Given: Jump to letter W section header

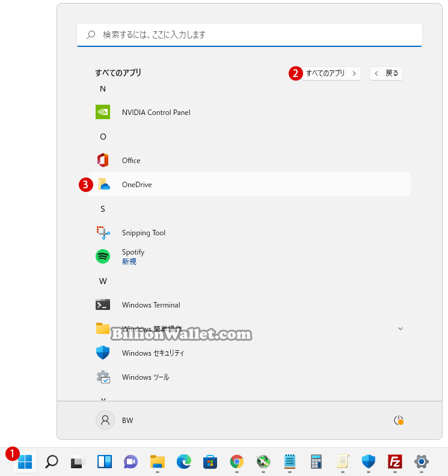Looking at the screenshot, I should click(x=103, y=281).
